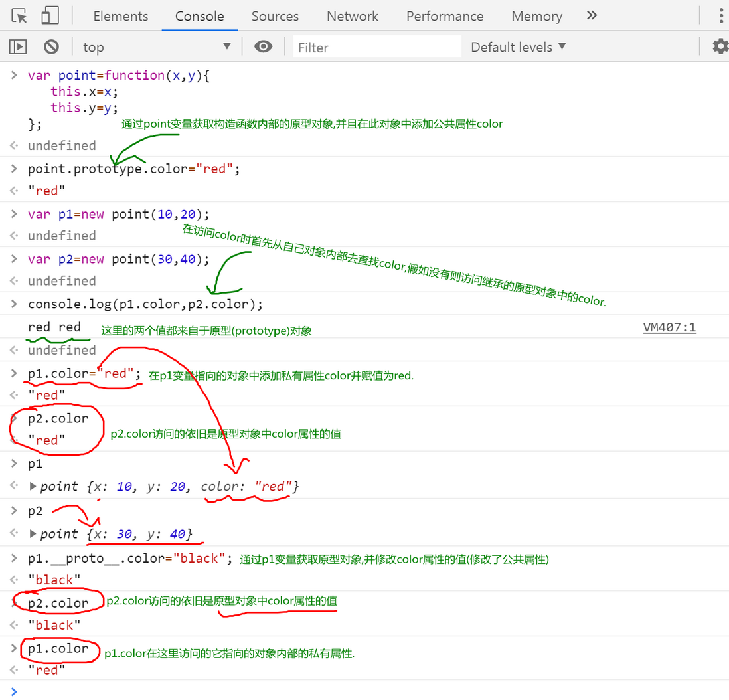This screenshot has height=700, width=729.
Task: Open Console settings gear icon
Action: tap(720, 46)
